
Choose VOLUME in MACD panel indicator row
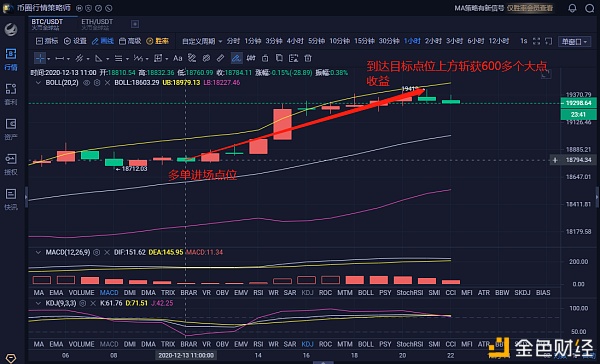[81, 292]
